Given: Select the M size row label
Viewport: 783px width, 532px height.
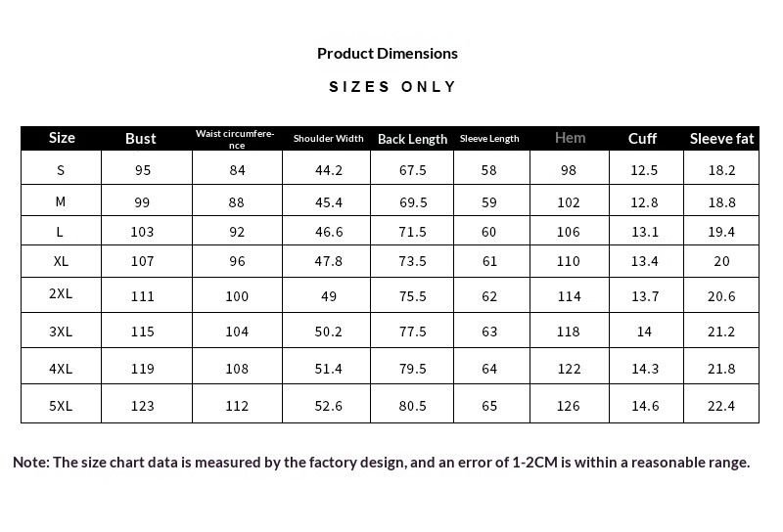Looking at the screenshot, I should [61, 202].
